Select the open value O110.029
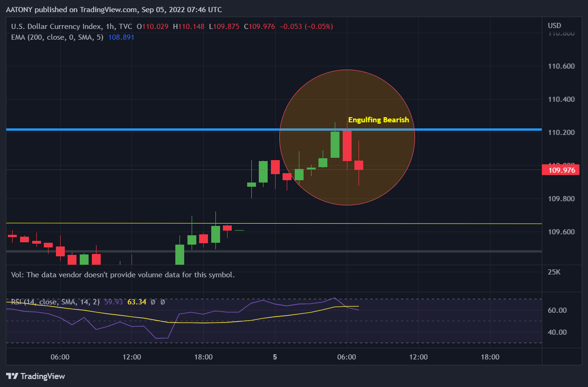The width and height of the screenshot is (588, 387). point(153,27)
